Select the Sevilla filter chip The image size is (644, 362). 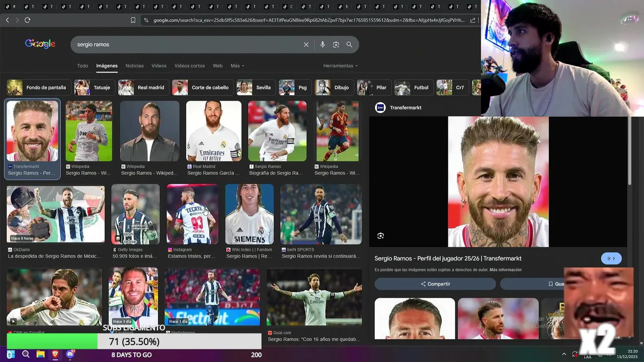[256, 87]
